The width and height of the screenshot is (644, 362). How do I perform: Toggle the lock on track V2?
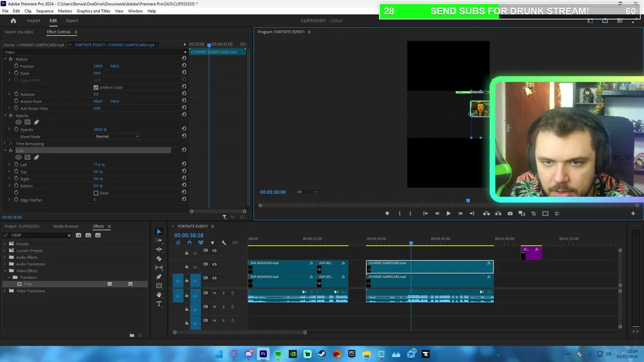(x=187, y=267)
